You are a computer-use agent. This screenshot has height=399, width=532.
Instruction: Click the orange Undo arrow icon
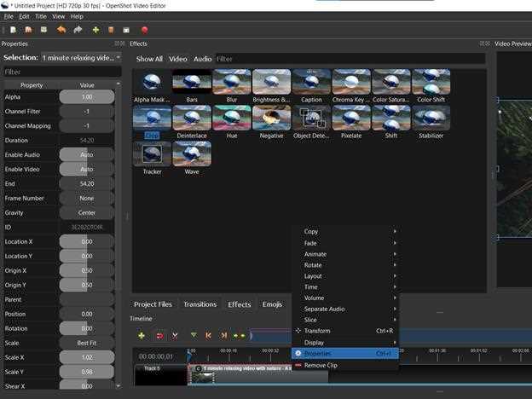coord(61,30)
